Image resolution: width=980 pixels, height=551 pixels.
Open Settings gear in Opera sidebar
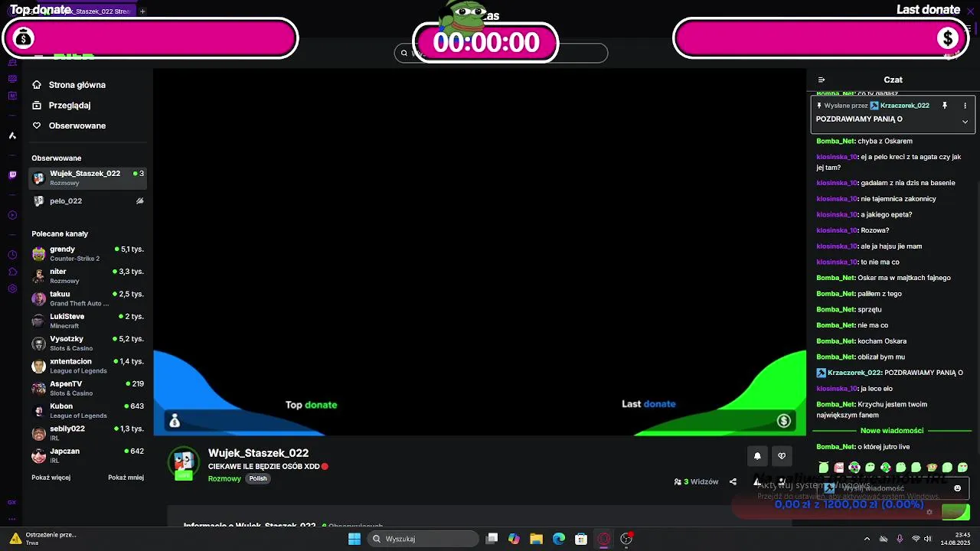pyautogui.click(x=12, y=289)
